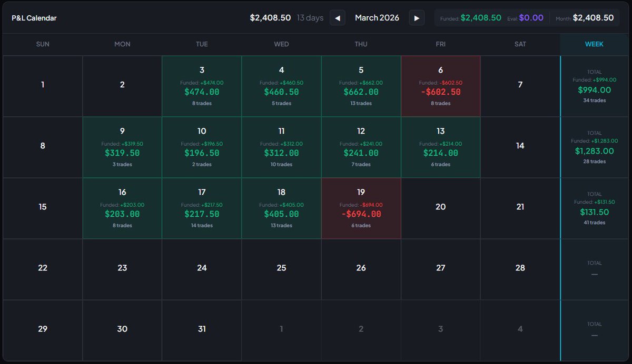Screen dimensions: 632x364
Task: Click "13 trades" text on March 5
Action: [361, 104]
